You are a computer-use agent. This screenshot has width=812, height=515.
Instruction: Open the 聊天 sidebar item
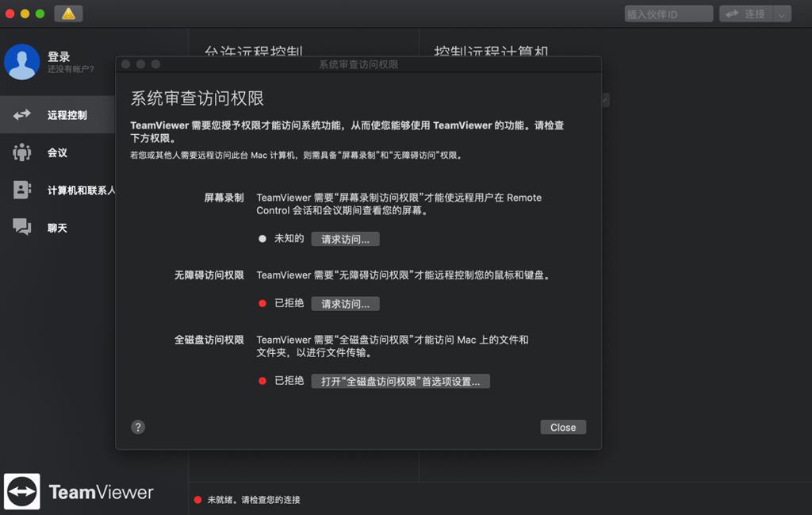point(57,228)
